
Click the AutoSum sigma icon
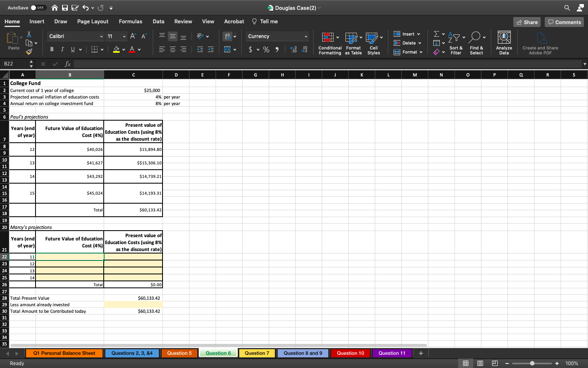pos(437,34)
